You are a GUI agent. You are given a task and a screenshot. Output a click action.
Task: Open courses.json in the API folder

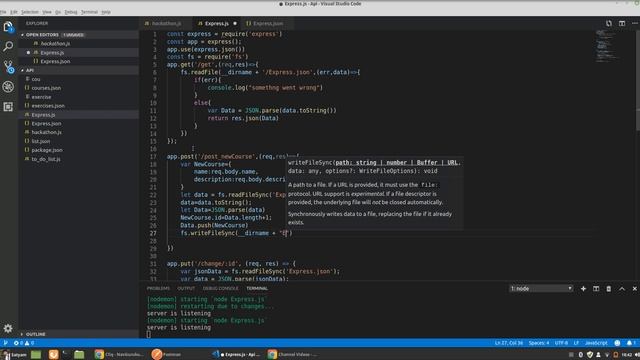46,88
